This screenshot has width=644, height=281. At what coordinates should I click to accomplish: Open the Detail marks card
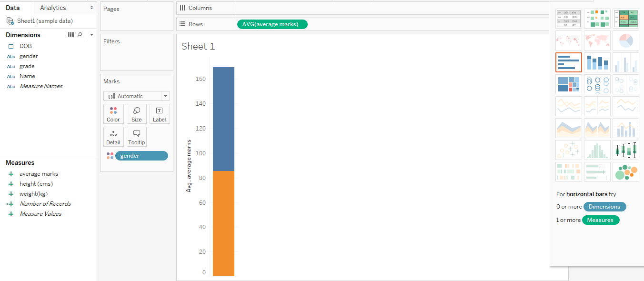click(113, 137)
